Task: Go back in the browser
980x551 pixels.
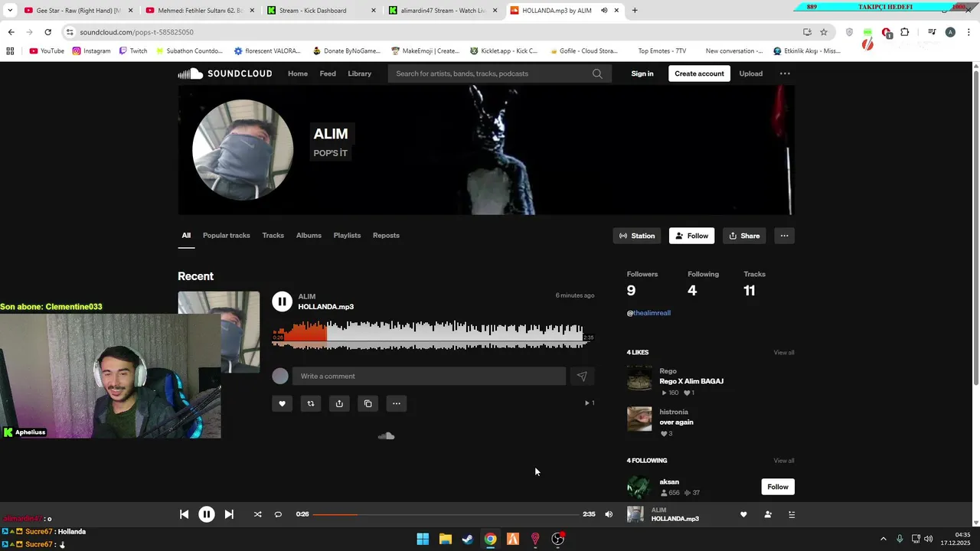Action: (11, 32)
